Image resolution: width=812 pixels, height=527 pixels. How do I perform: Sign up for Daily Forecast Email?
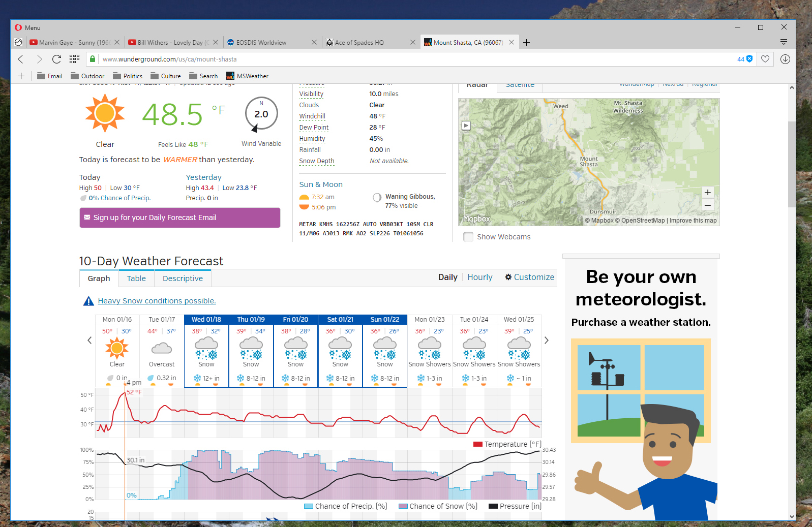pyautogui.click(x=179, y=218)
